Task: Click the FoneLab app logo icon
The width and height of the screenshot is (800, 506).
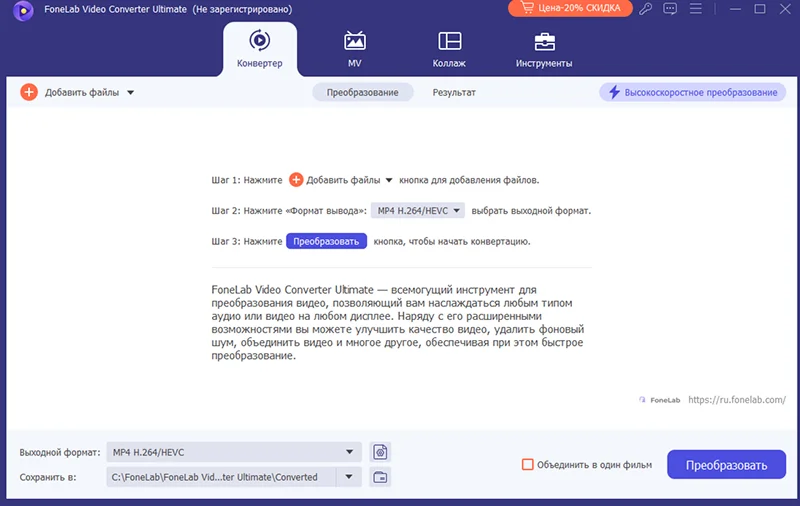Action: coord(23,10)
